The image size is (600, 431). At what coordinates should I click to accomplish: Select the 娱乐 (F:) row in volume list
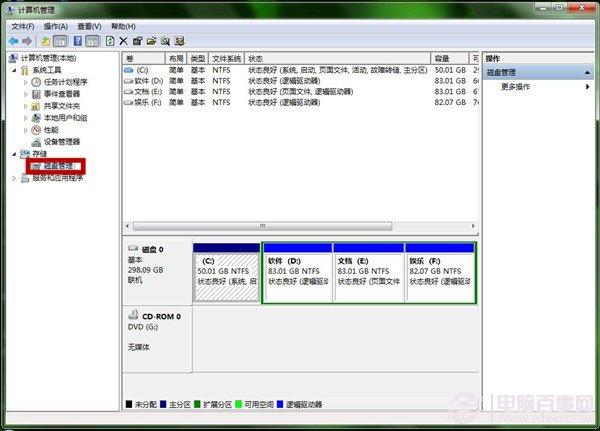tap(300, 103)
